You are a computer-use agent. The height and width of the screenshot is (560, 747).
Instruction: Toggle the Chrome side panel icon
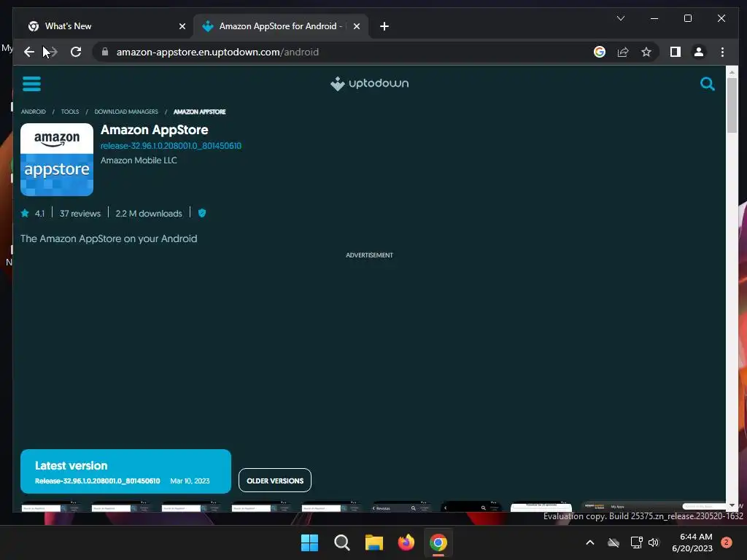pos(675,52)
